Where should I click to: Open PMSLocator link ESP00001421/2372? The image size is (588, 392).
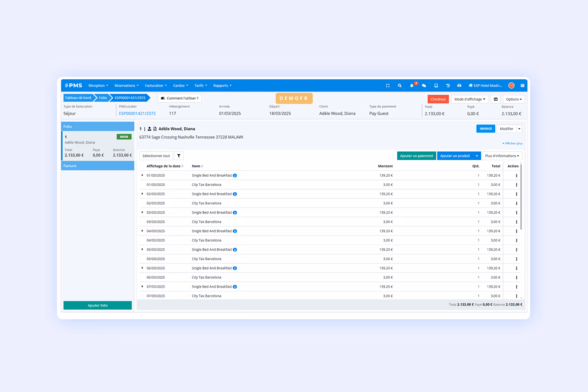tap(137, 114)
